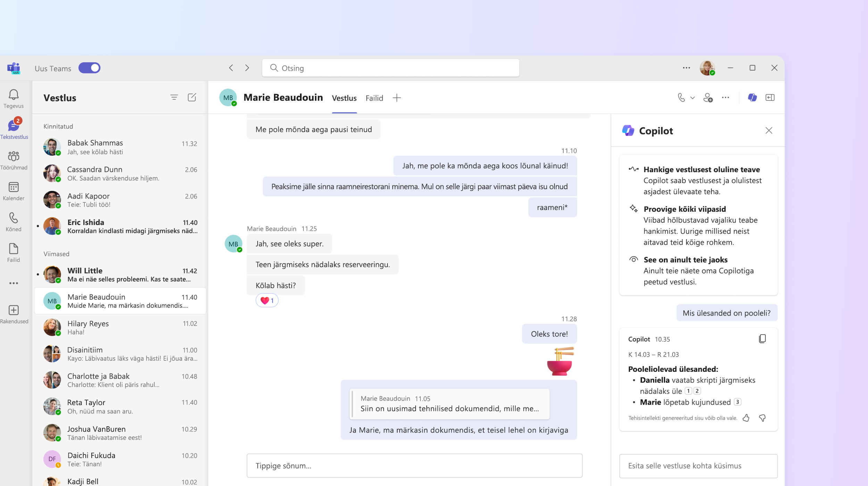Screen dimensions: 868x486
Task: Add a new tab with plus
Action: pos(397,98)
